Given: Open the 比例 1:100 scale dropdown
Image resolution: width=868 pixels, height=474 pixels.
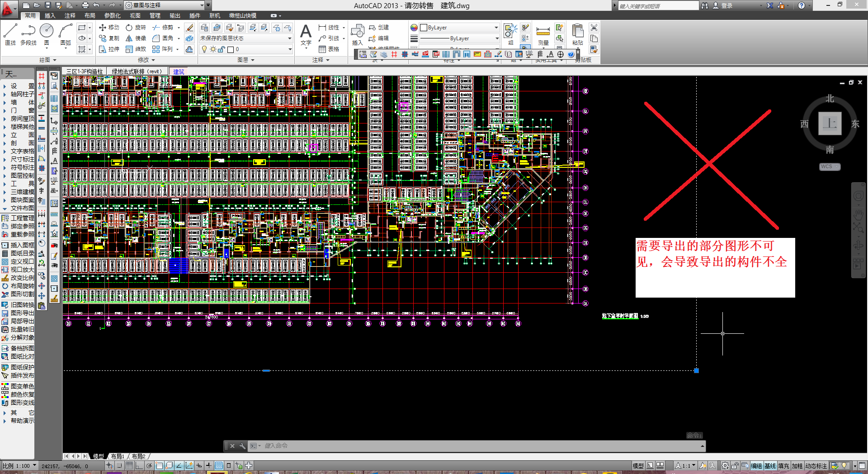Looking at the screenshot, I should (x=19, y=466).
